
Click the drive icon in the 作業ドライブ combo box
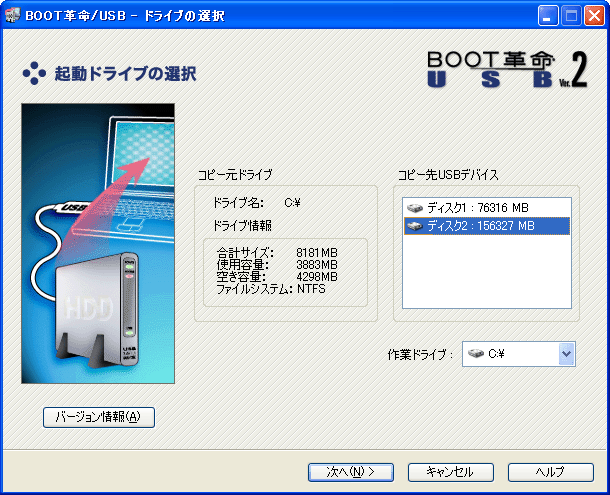tap(475, 353)
